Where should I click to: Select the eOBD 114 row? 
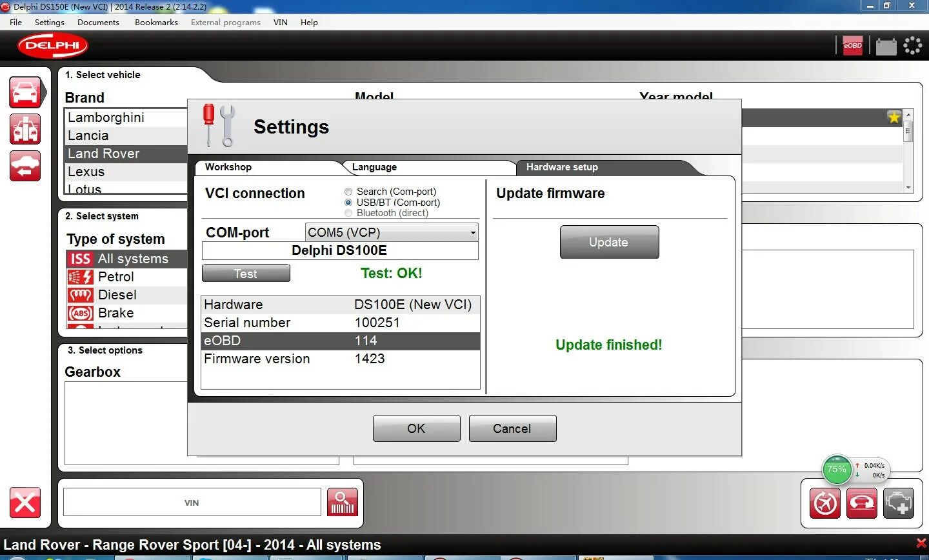[x=341, y=341]
